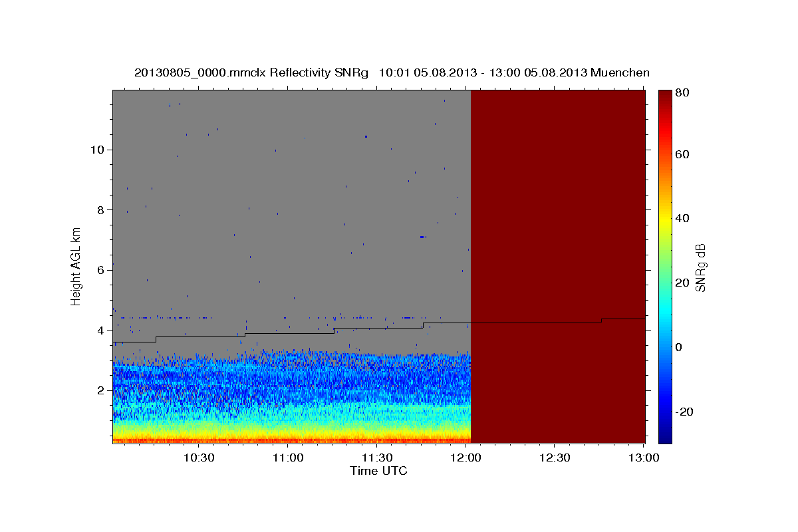Click the colorbar value 80
Viewport: 798px width, 532px height.
pyautogui.click(x=682, y=93)
